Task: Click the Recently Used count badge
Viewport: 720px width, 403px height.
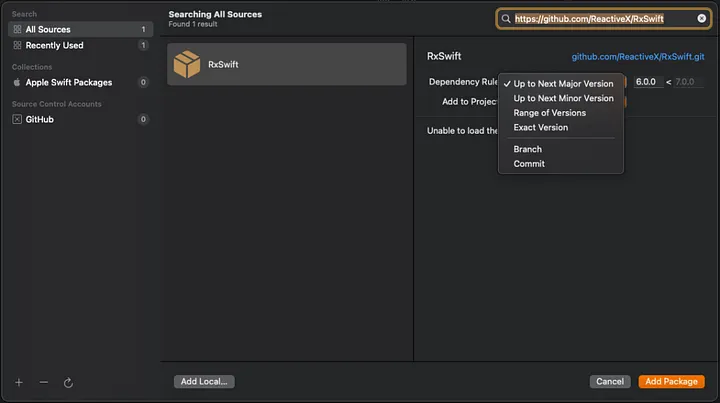Action: 143,45
